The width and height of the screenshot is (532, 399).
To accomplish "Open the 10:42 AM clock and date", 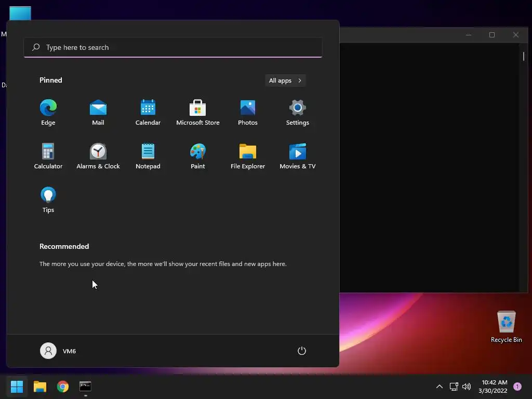I will tap(493, 387).
